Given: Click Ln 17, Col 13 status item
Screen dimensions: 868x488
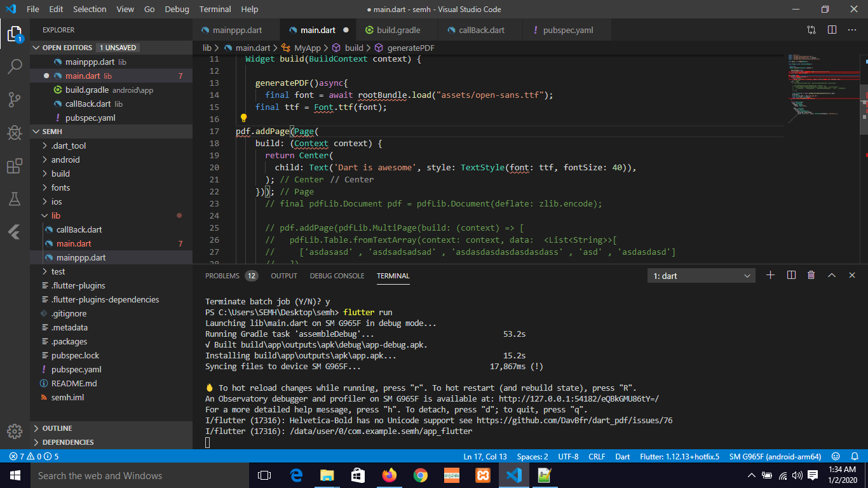Looking at the screenshot, I should (485, 456).
